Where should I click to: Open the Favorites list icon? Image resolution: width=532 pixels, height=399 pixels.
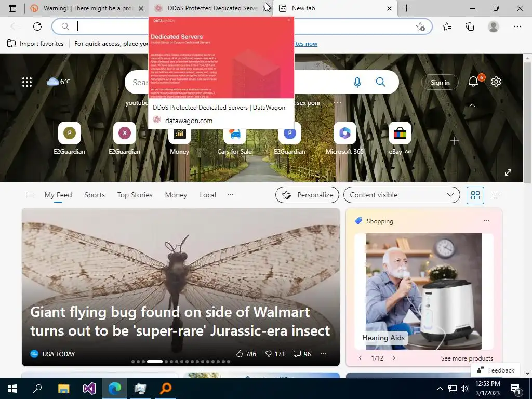click(x=447, y=26)
